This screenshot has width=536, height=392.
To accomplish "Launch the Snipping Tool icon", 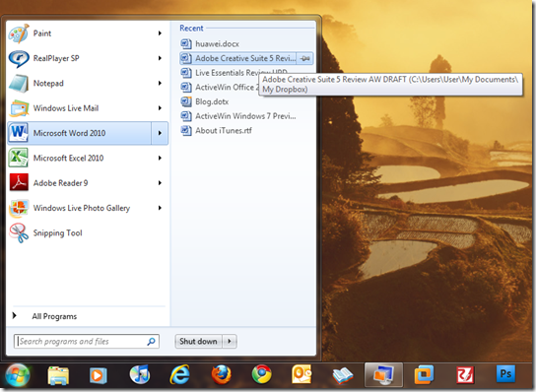I will 19,232.
